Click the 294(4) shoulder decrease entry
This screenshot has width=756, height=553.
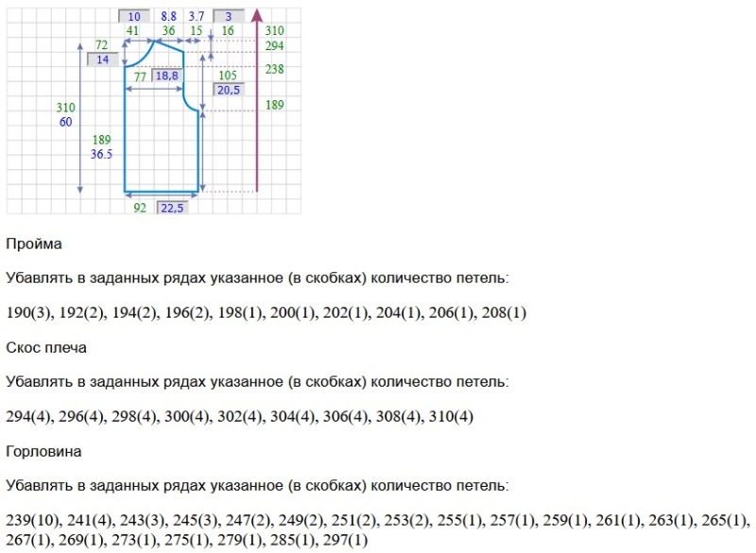(29, 417)
